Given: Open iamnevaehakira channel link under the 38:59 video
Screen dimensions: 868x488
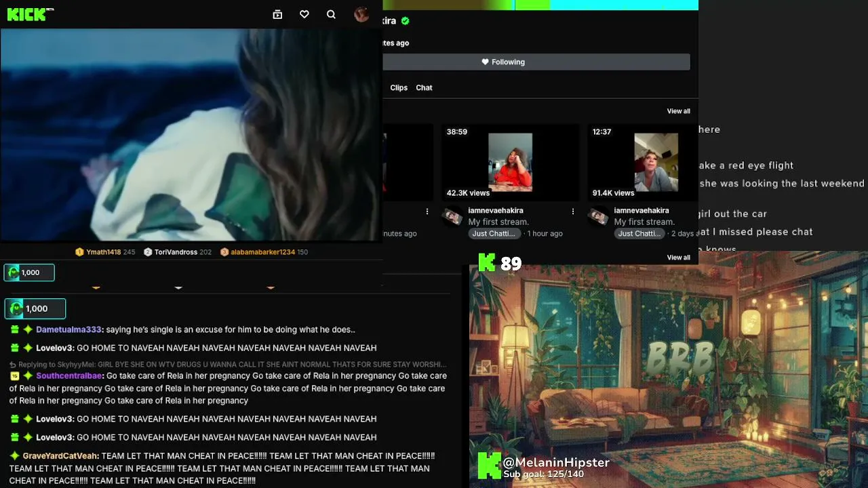Looking at the screenshot, I should click(x=496, y=211).
